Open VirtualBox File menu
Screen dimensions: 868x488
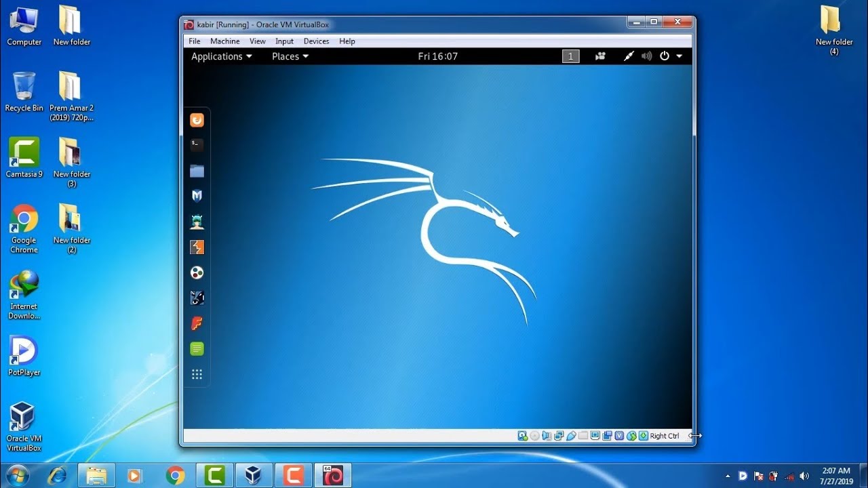click(x=195, y=41)
